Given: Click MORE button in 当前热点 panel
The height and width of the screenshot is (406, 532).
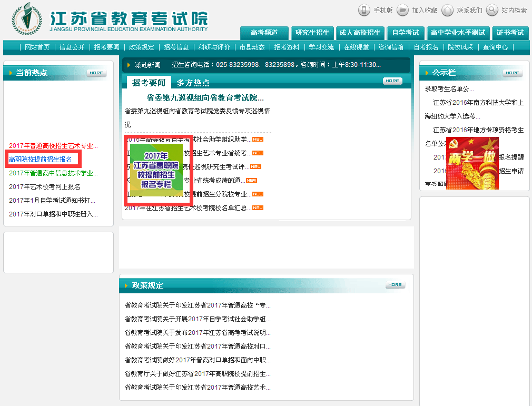Looking at the screenshot, I should [96, 73].
